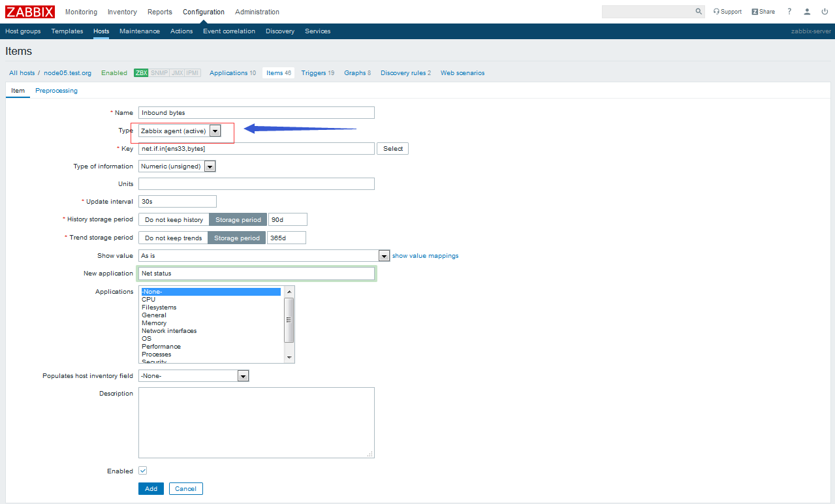The height and width of the screenshot is (504, 835).
Task: Select Do not keep history option
Action: click(172, 219)
